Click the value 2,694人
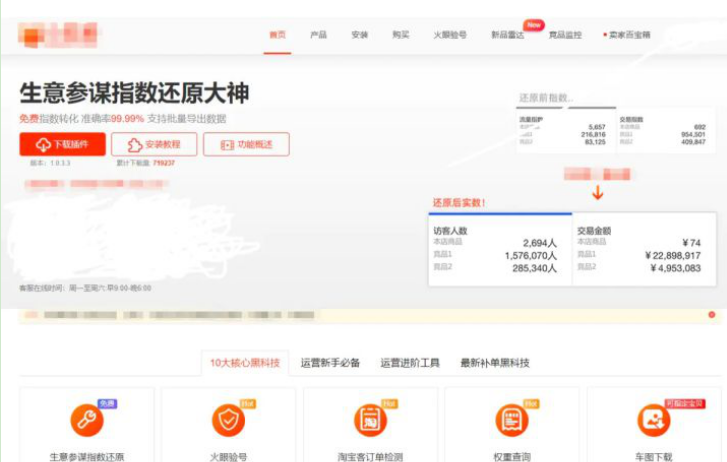 pos(540,243)
